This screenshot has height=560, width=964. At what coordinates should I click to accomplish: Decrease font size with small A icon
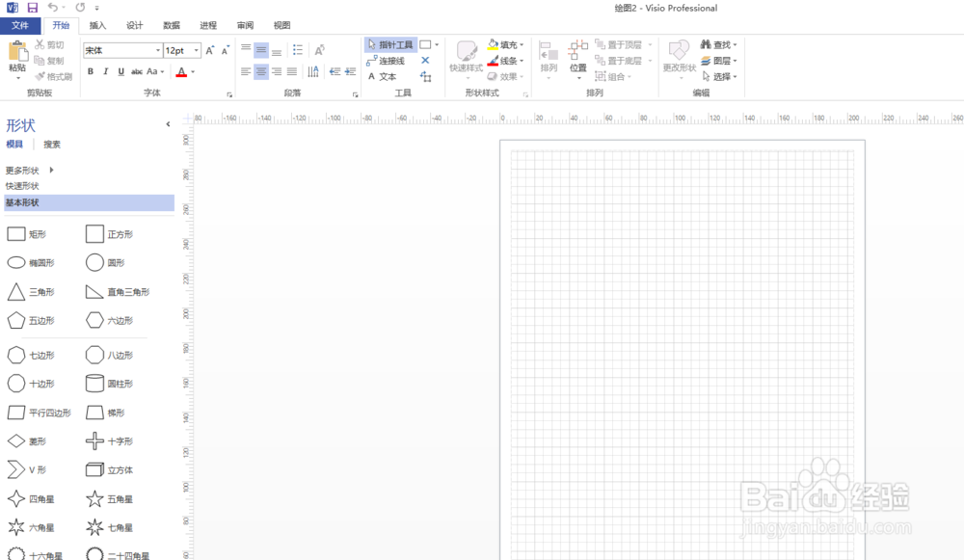[225, 50]
